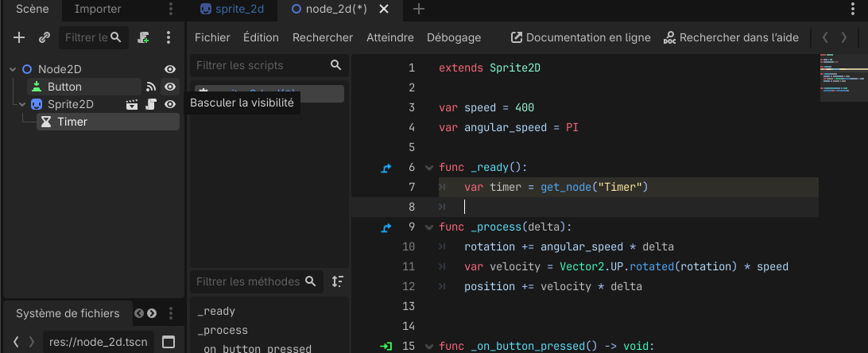Click the Sprite2D scene clapper icon
Screen dimensions: 868x353
coord(132,104)
